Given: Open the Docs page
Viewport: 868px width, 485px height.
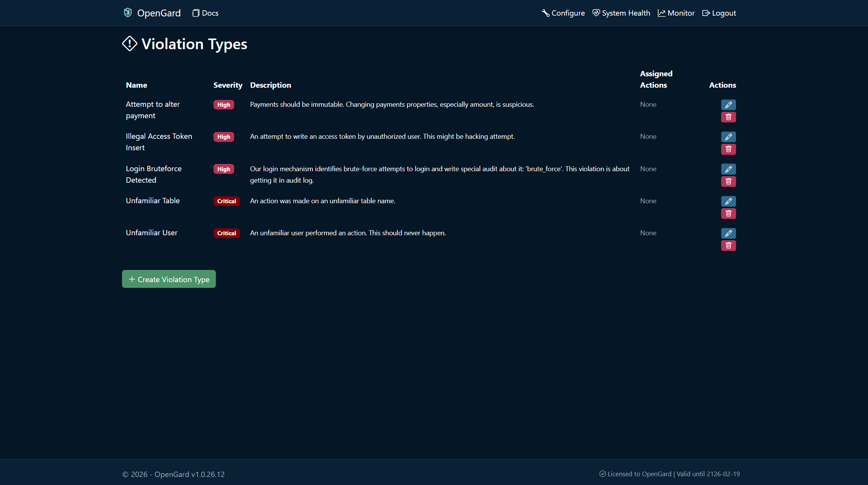Looking at the screenshot, I should pos(205,13).
